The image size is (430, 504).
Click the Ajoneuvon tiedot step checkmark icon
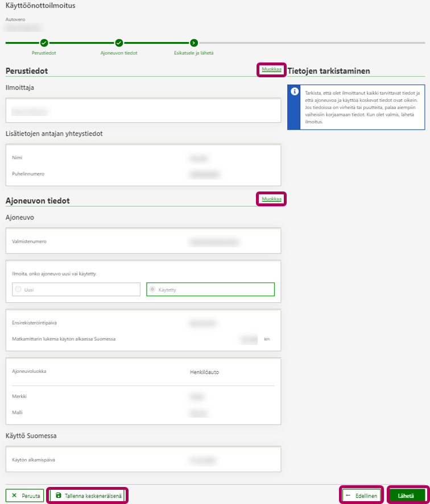pos(119,43)
